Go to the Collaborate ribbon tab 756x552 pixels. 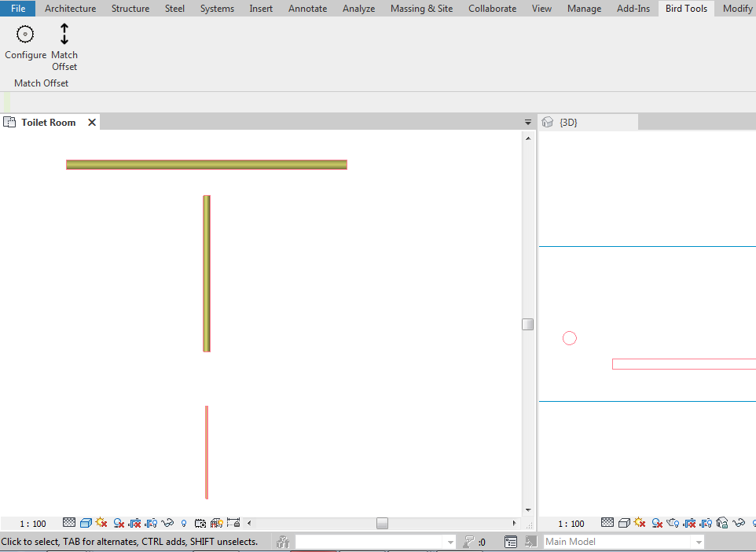coord(492,8)
